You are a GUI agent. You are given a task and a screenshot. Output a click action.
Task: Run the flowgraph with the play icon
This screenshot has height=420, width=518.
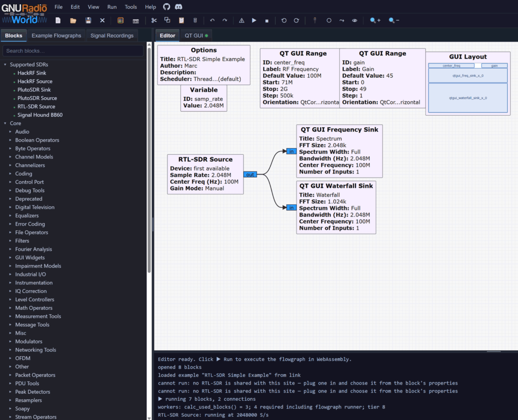(254, 20)
